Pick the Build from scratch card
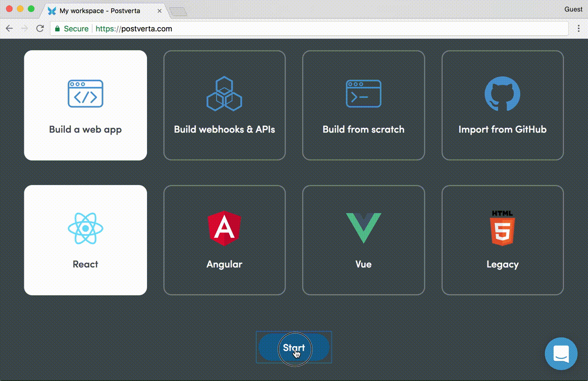The height and width of the screenshot is (381, 588). 363,105
